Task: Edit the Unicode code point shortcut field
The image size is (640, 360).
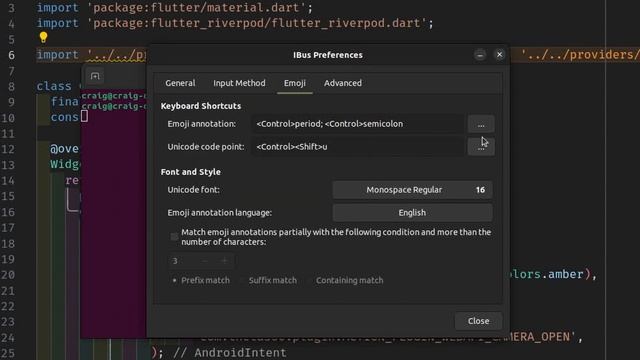Action: click(358, 147)
